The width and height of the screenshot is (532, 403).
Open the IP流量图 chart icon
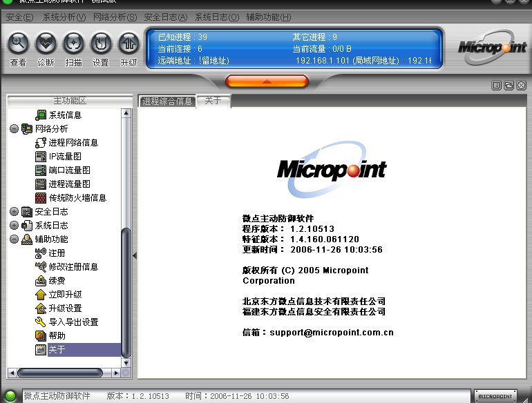point(41,157)
